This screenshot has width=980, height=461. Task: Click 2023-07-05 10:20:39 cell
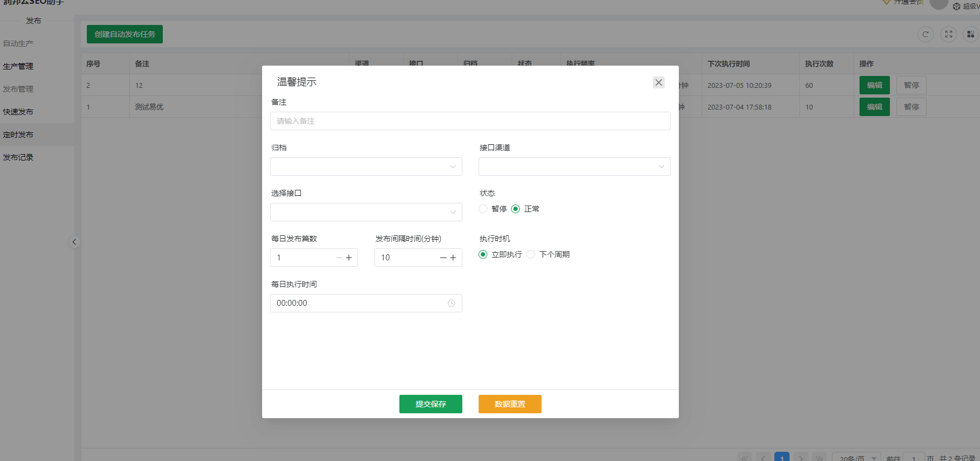coord(739,85)
